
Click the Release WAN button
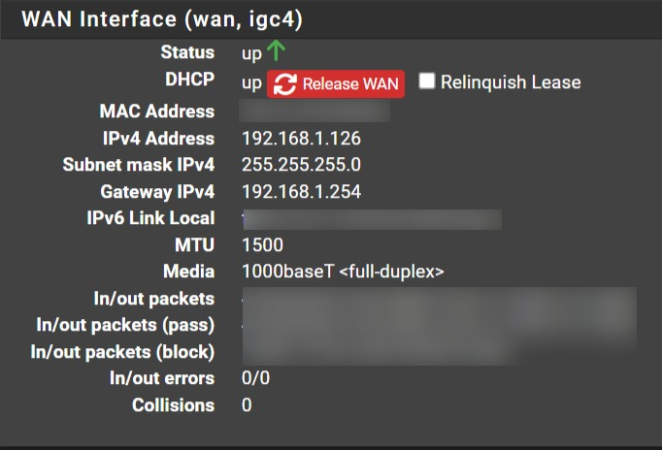tap(336, 84)
